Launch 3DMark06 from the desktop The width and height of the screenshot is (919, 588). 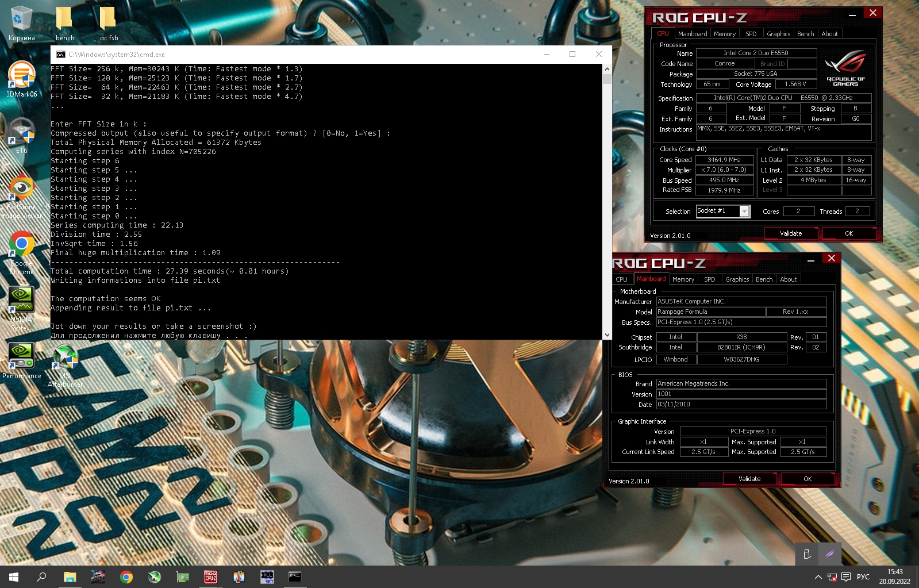(x=21, y=79)
